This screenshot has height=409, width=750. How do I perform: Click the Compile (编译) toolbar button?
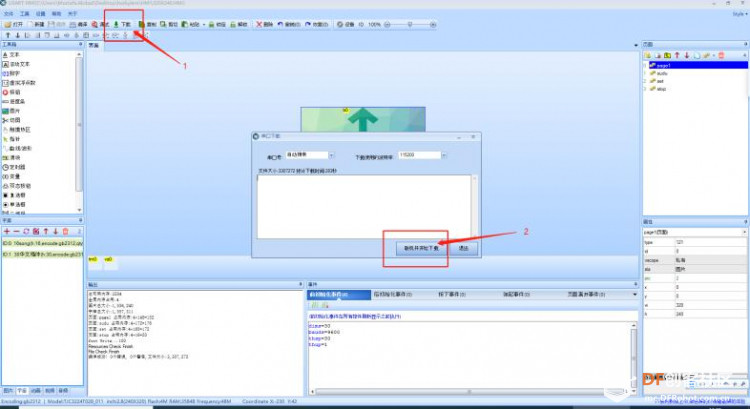tap(78, 24)
